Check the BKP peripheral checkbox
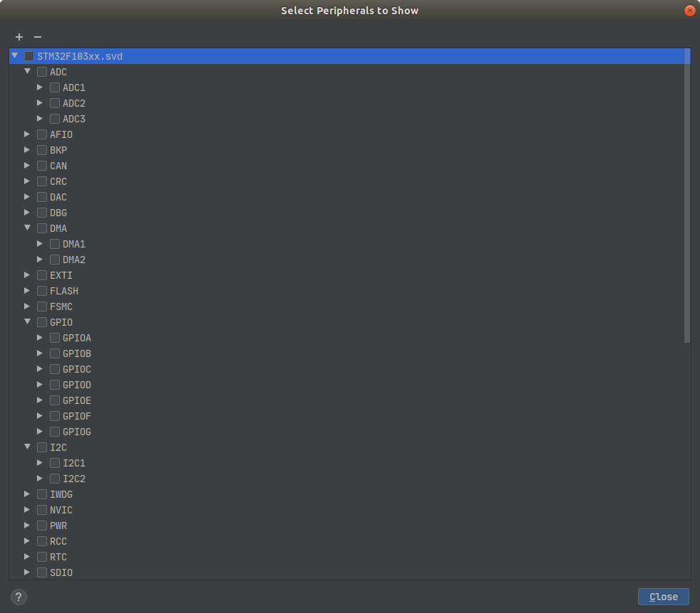Screen dimensions: 700x613 coord(42,150)
